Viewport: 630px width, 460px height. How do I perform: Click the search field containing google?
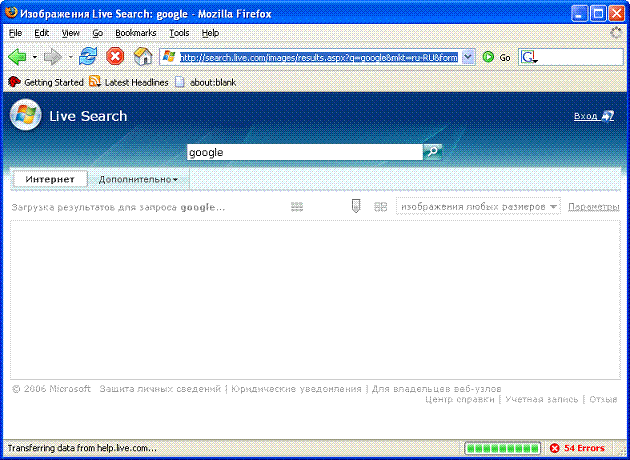coord(303,153)
